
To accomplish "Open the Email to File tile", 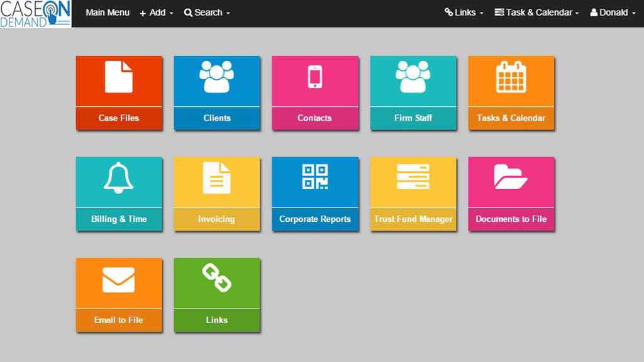I will (119, 294).
